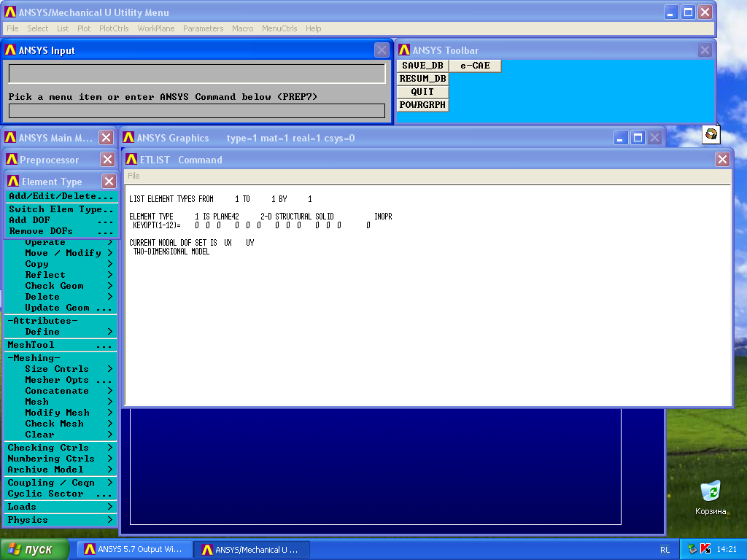This screenshot has height=560, width=747.
Task: Switch to ANSYS 5.7 Output Window taskbar item
Action: coord(134,550)
